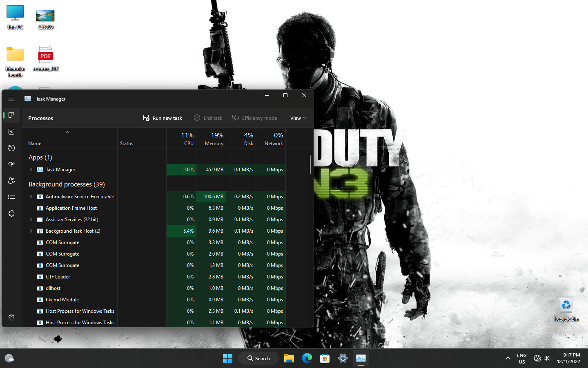This screenshot has height=368, width=588.
Task: Open the Users icon in sidebar
Action: point(11,181)
